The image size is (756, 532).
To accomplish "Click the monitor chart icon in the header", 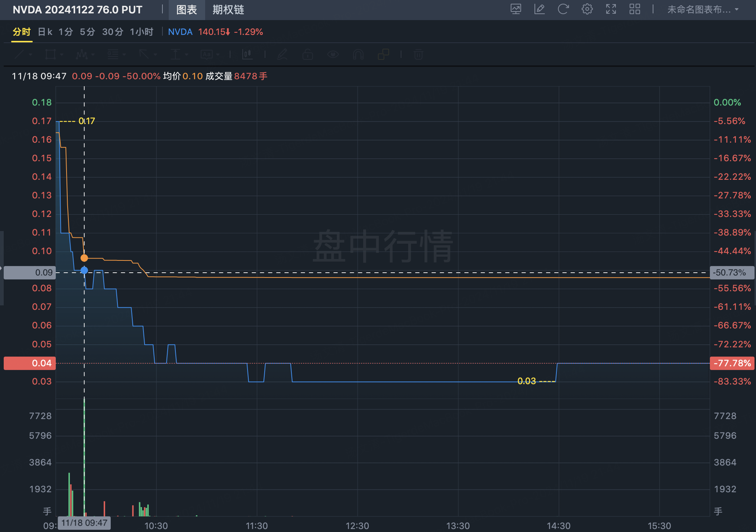I will (516, 9).
